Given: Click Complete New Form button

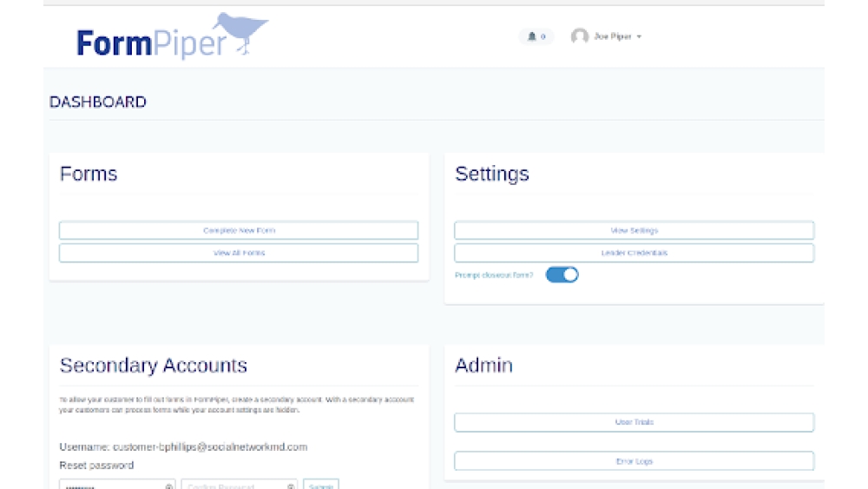Looking at the screenshot, I should click(239, 230).
